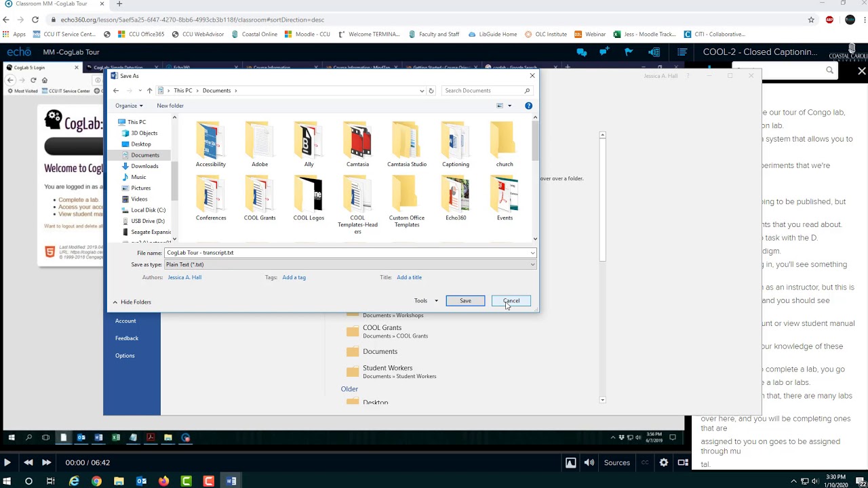Viewport: 868px width, 488px height.
Task: Open the Student Workers folder in Word's list
Action: pos(391,371)
